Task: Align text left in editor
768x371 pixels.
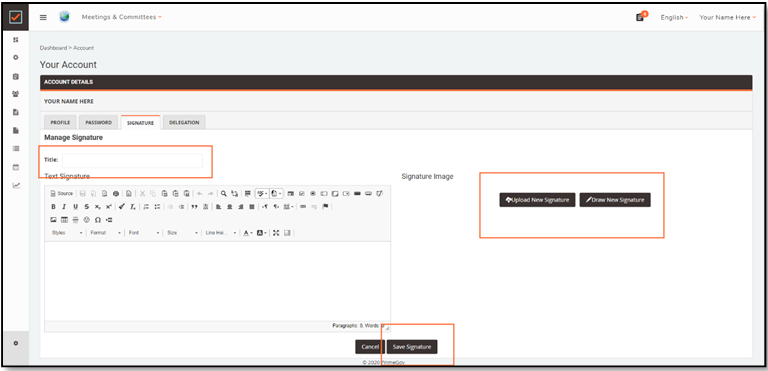Action: click(x=218, y=207)
